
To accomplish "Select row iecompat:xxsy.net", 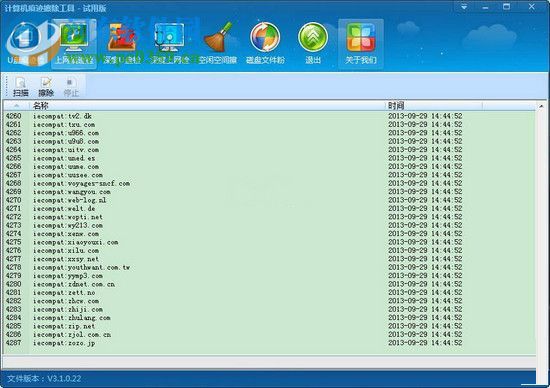I will (269, 259).
